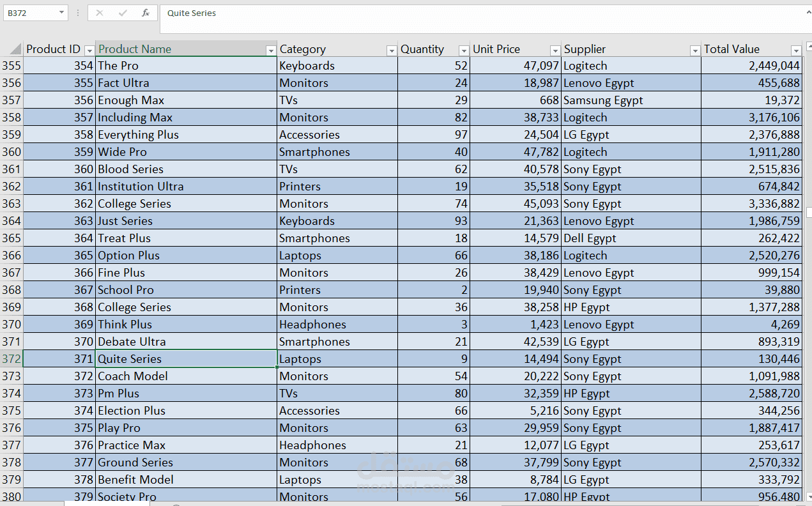Viewport: 812px width, 506px height.
Task: Click Total Value 2,449,044
Action: [x=751, y=66]
